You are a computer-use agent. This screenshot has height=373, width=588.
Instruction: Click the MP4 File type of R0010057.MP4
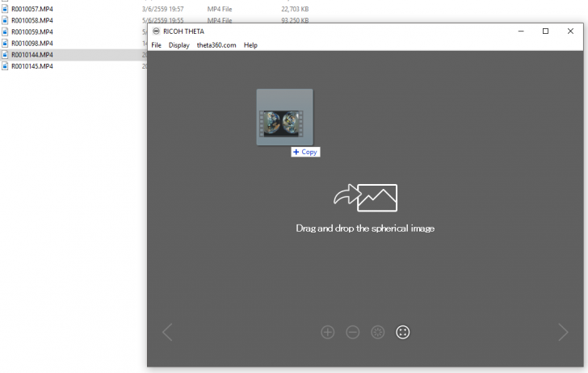[x=220, y=9]
